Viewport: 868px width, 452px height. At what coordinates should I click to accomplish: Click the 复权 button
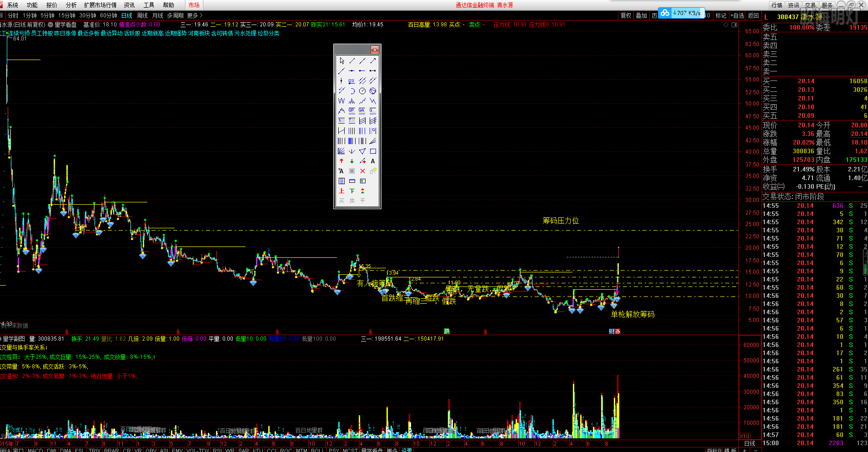pos(626,15)
